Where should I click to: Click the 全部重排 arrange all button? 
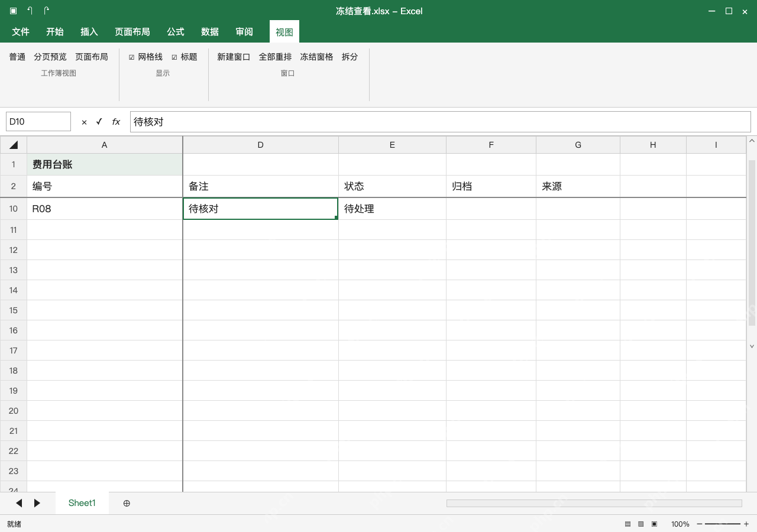click(x=275, y=57)
